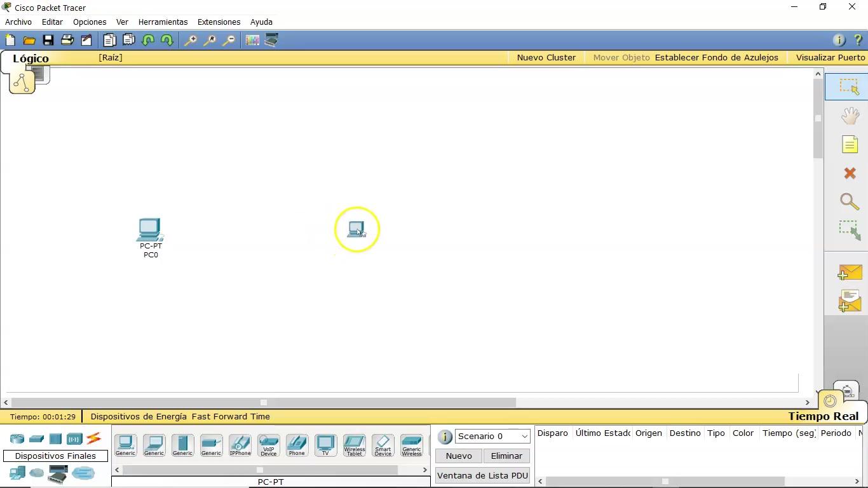The image size is (868, 488).
Task: Zoom in using the plus magnifier
Action: (x=190, y=40)
